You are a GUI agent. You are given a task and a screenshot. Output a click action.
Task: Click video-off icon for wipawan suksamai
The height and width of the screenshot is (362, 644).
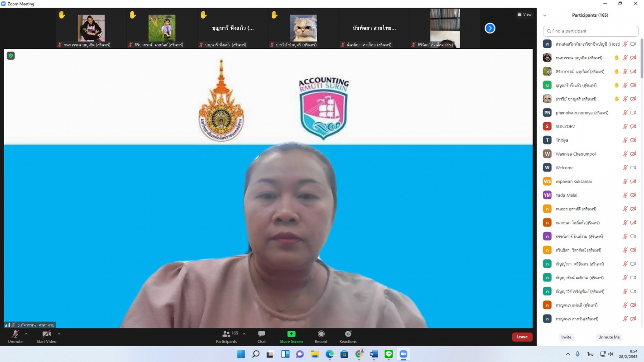pyautogui.click(x=633, y=181)
